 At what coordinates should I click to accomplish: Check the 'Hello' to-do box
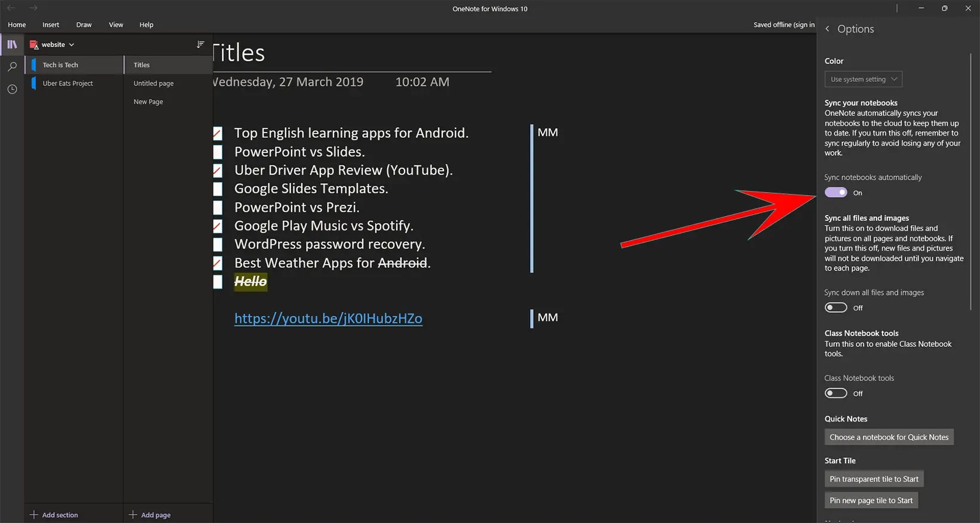[x=218, y=282]
